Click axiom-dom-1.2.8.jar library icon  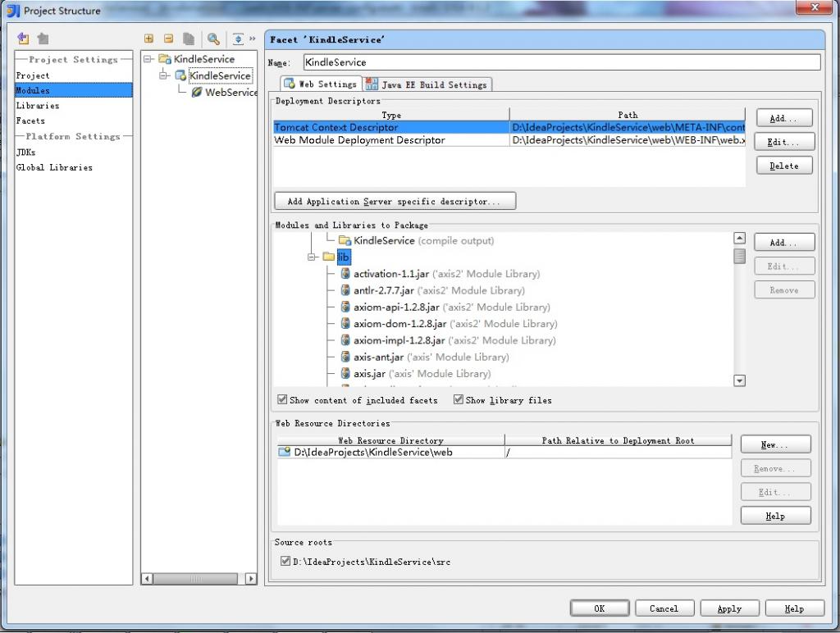(x=345, y=323)
